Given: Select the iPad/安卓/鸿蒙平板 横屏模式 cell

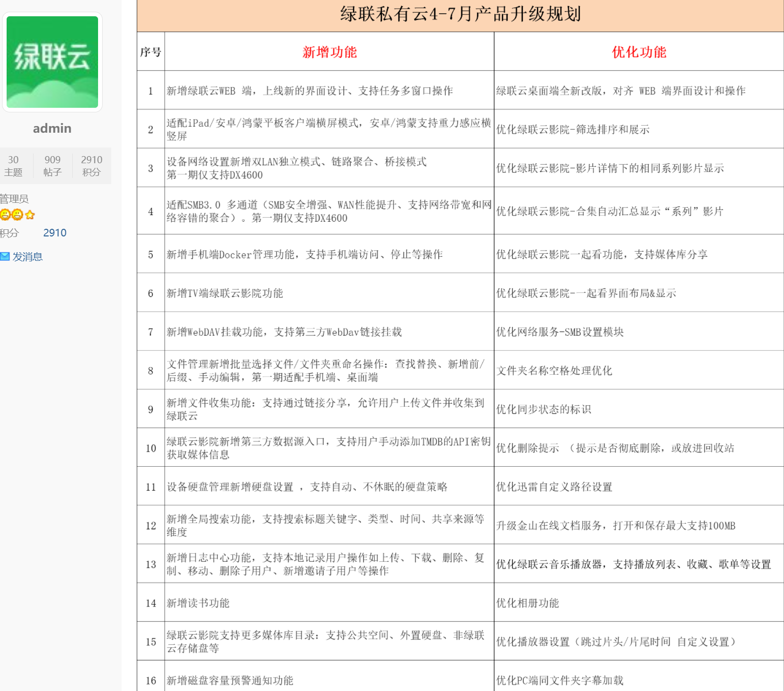Looking at the screenshot, I should tap(329, 129).
